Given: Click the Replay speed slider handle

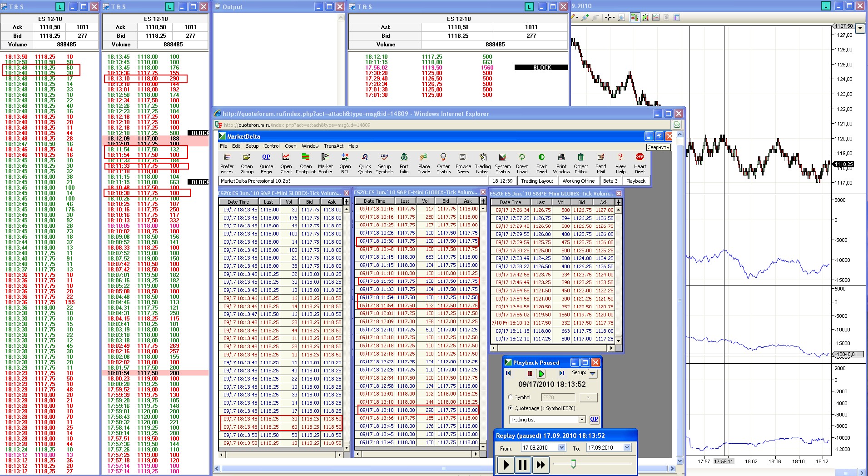Looking at the screenshot, I should click(573, 463).
